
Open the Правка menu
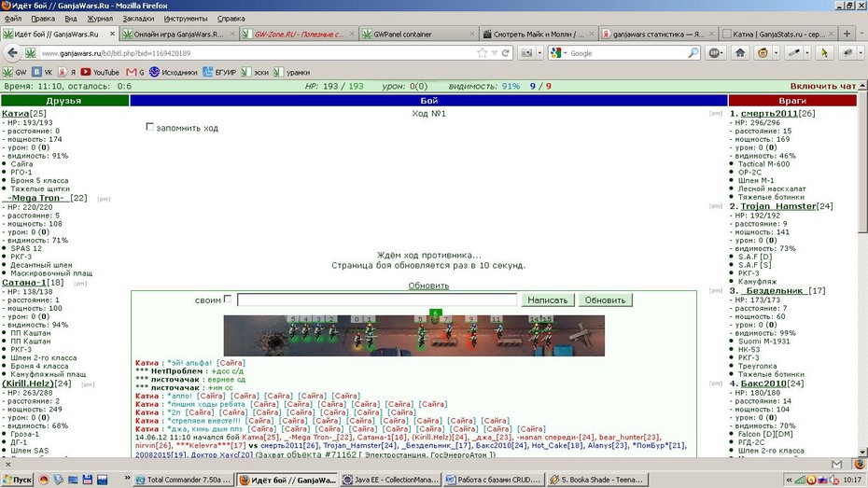click(43, 19)
